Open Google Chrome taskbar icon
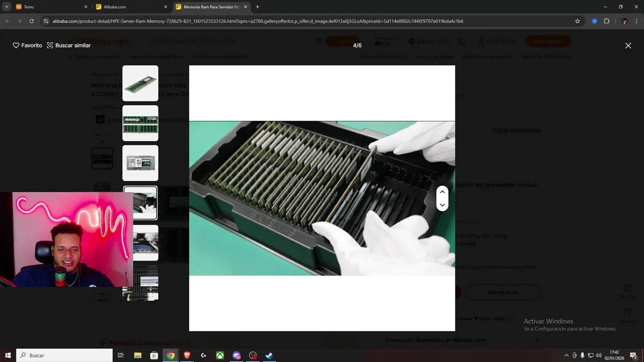Image resolution: width=644 pixels, height=362 pixels. pos(171,355)
